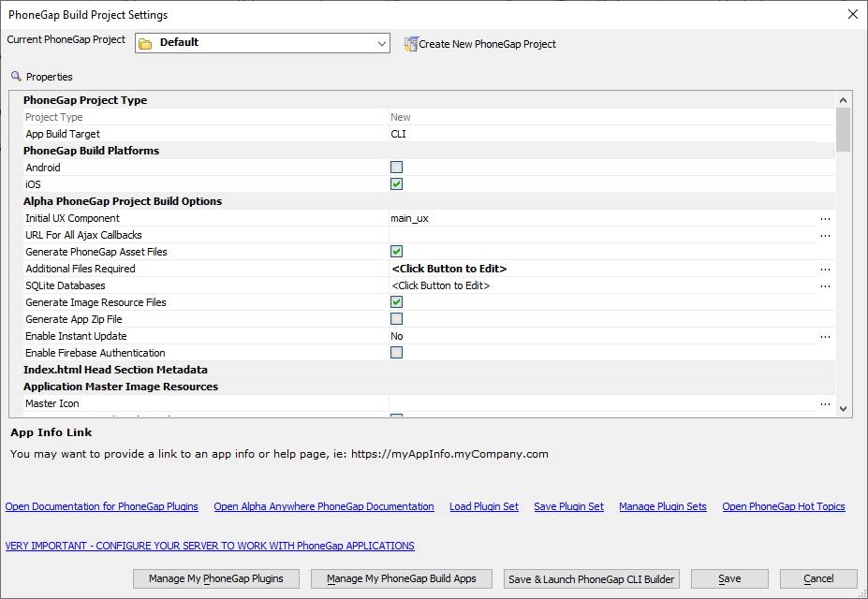This screenshot has width=868, height=599.
Task: Open the SQLite Databases ellipsis editor
Action: (825, 286)
